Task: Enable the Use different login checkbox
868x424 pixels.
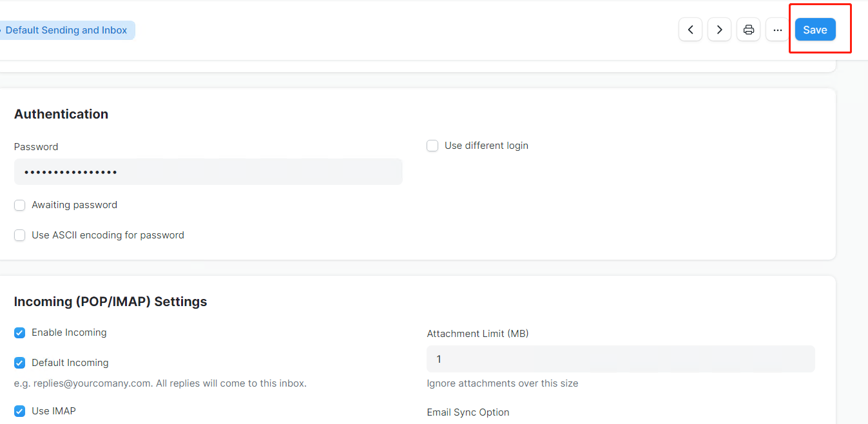Action: tap(432, 146)
